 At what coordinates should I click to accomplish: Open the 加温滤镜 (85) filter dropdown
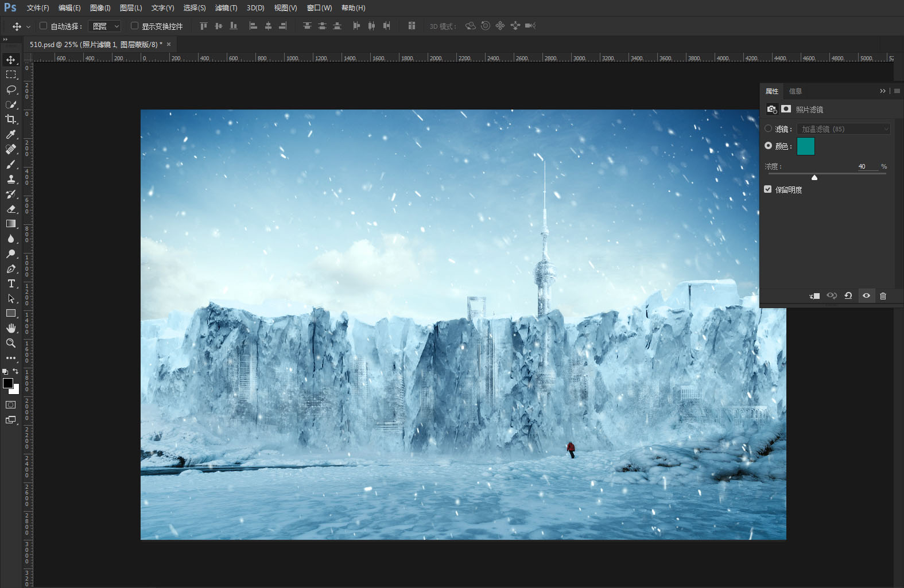[x=844, y=129]
